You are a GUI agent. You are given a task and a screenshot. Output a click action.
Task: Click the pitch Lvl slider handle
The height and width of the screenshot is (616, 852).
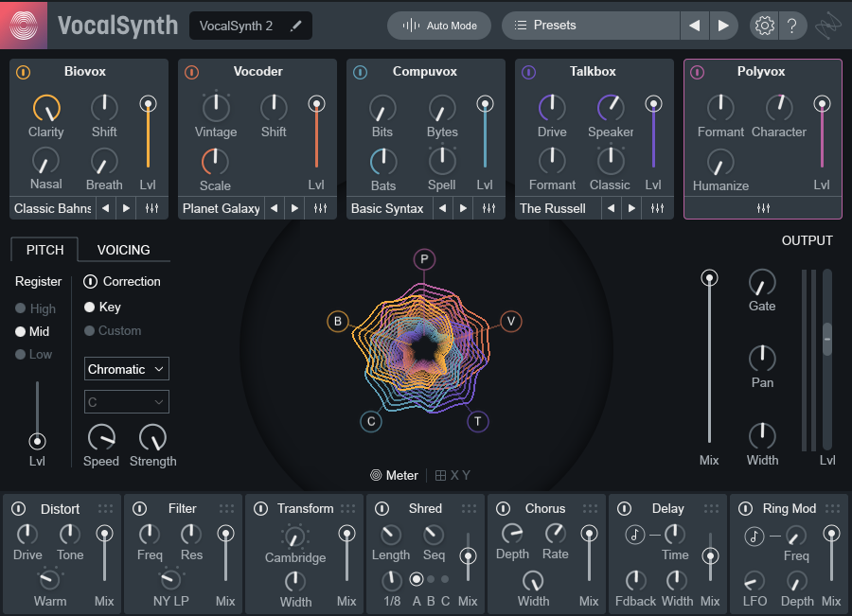(x=37, y=441)
